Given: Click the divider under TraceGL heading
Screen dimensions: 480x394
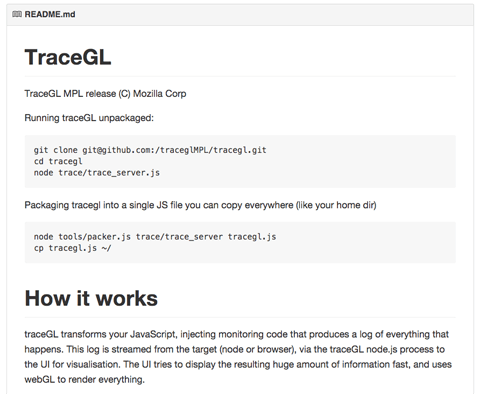Looking at the screenshot, I should click(x=240, y=76).
